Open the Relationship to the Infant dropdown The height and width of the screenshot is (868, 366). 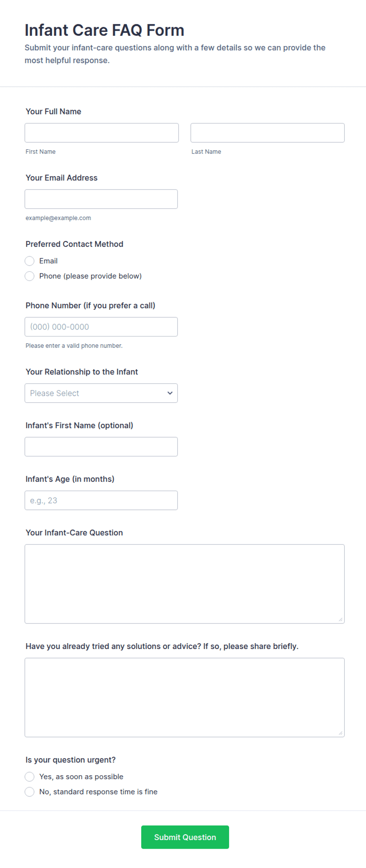coord(101,394)
